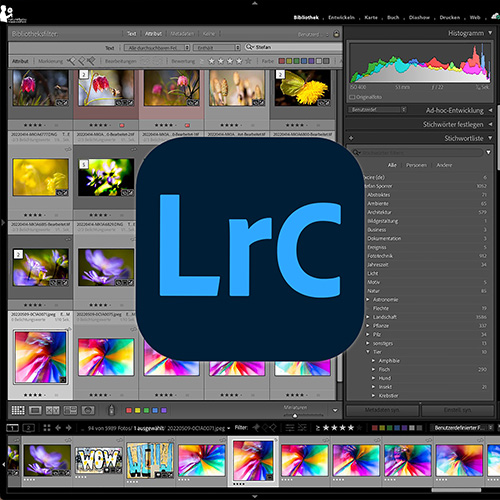Click the plus icon to add a keyword
The height and width of the screenshot is (500, 500).
pos(351,138)
